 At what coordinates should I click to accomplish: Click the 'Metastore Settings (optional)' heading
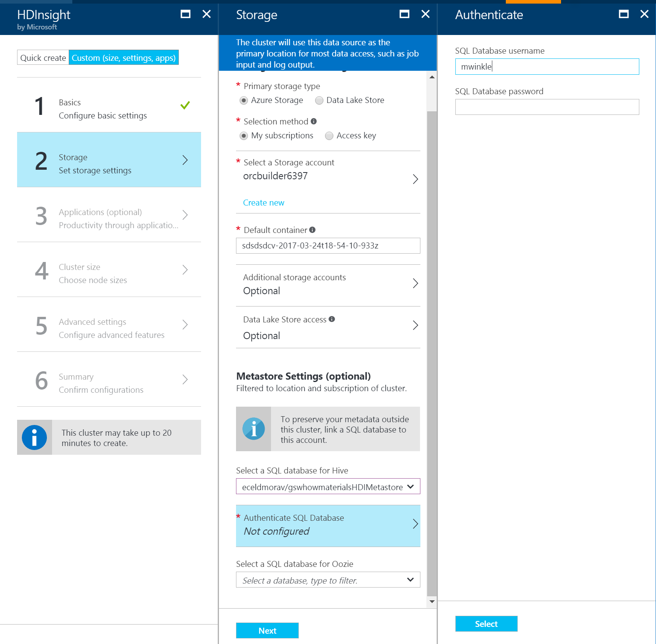tap(303, 376)
